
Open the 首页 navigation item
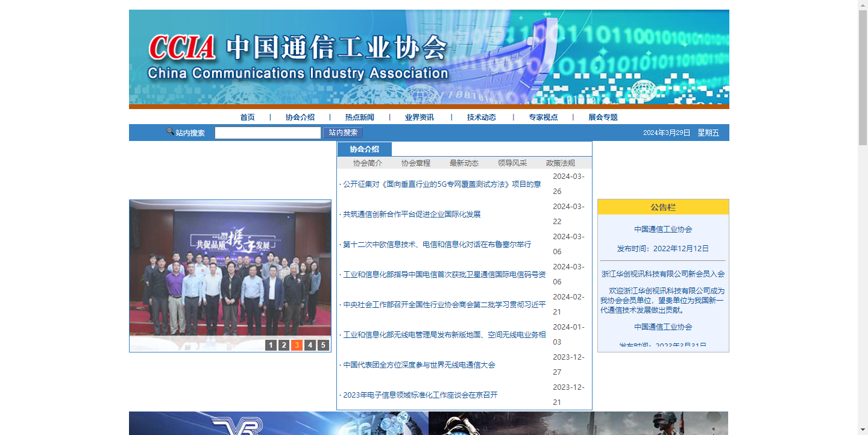(247, 117)
